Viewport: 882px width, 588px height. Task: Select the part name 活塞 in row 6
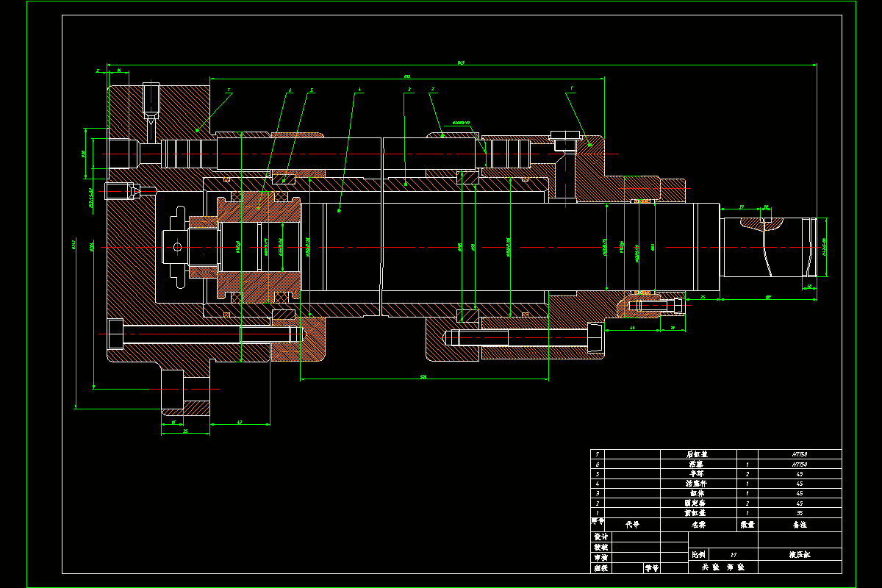click(696, 465)
